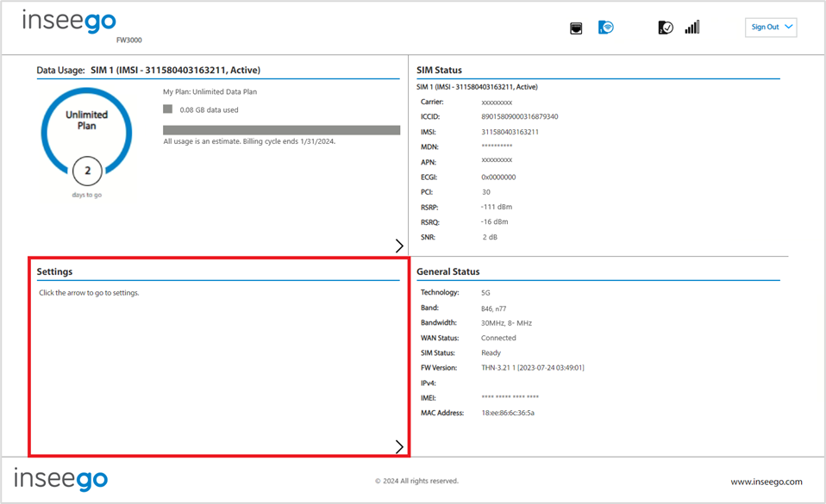Select the ICCID value 89015809000316879340
This screenshot has height=504, width=826.
tap(519, 116)
